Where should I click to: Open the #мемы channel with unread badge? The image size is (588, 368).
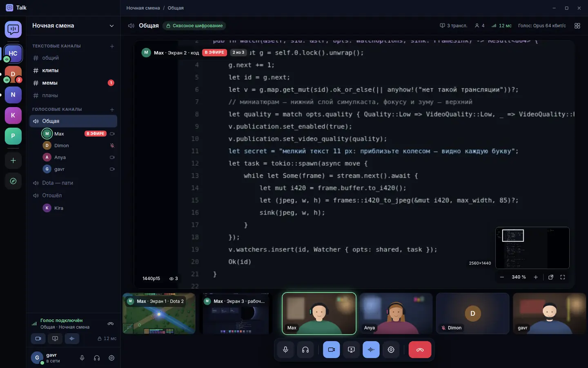pyautogui.click(x=73, y=83)
